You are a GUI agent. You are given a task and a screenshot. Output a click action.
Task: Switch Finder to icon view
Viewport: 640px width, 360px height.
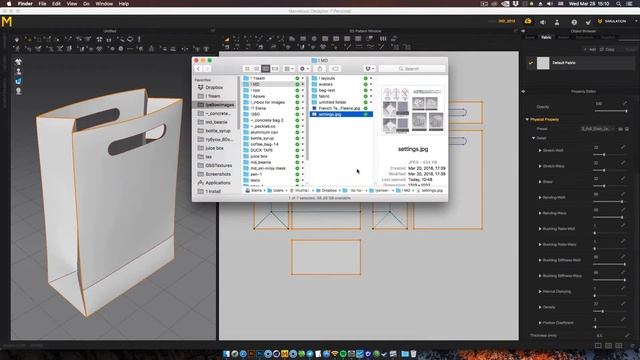click(x=247, y=69)
